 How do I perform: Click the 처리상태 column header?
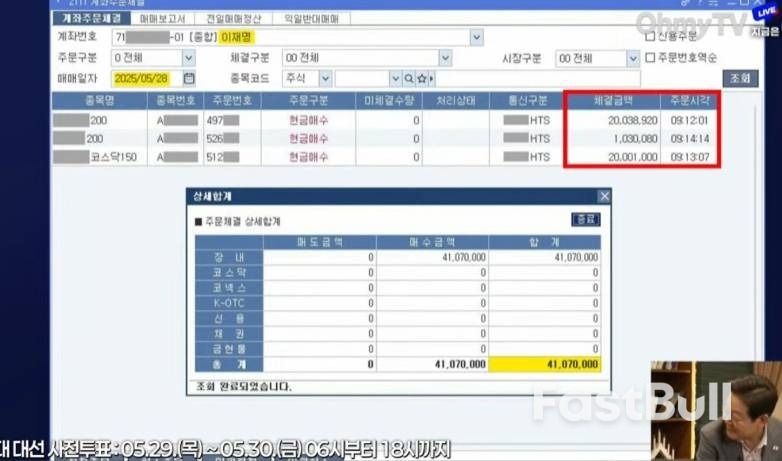tap(456, 101)
